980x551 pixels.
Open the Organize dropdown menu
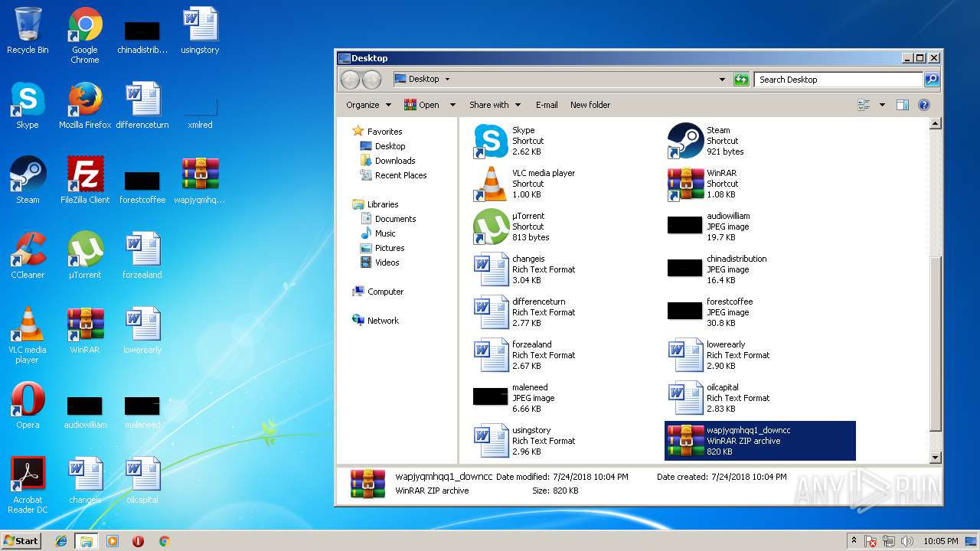(368, 105)
